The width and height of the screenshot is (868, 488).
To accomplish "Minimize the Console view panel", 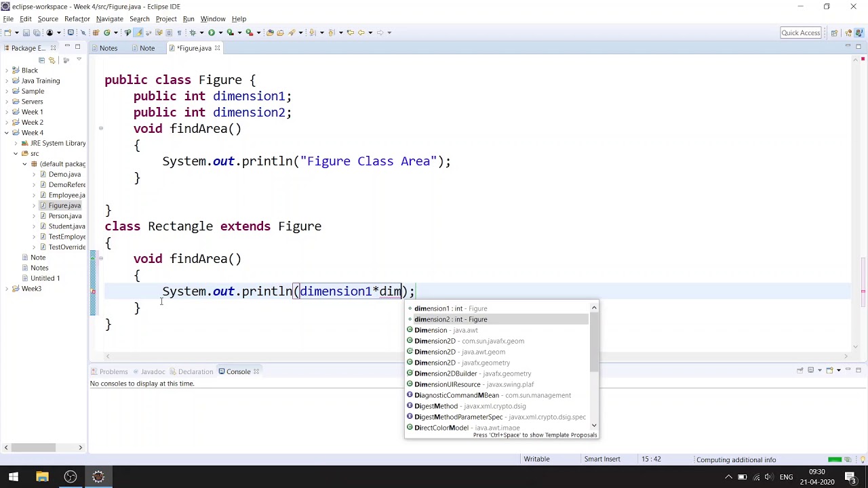I will click(x=848, y=369).
